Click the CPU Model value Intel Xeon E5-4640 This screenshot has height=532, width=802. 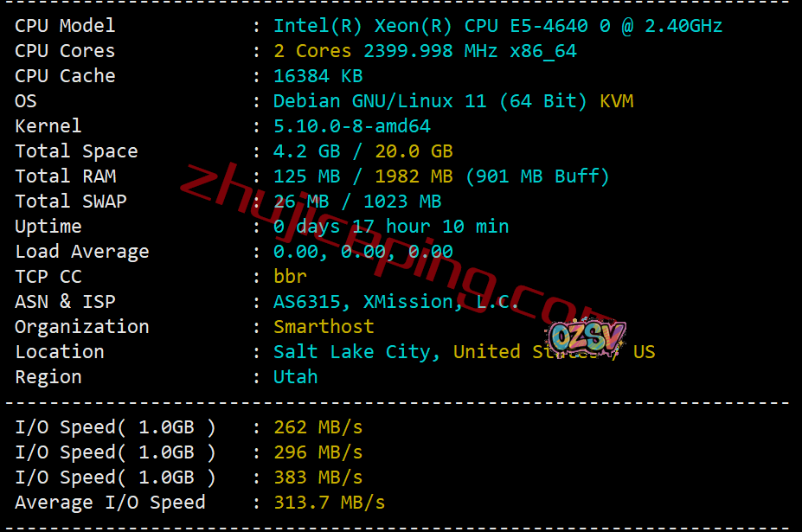click(497, 26)
